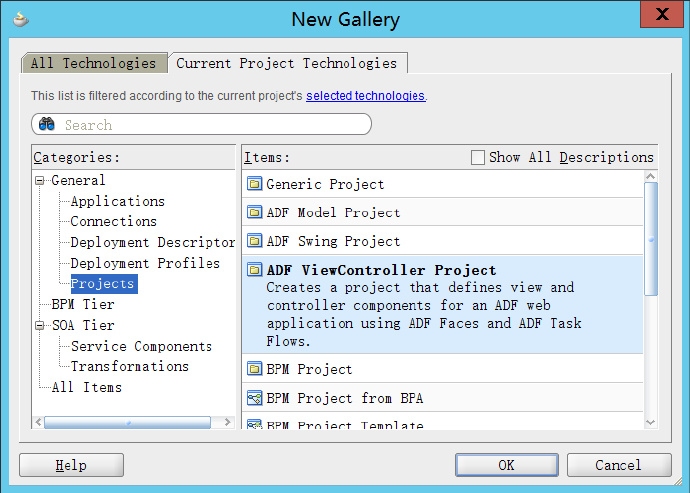Click the Generic Project folder icon

[254, 184]
